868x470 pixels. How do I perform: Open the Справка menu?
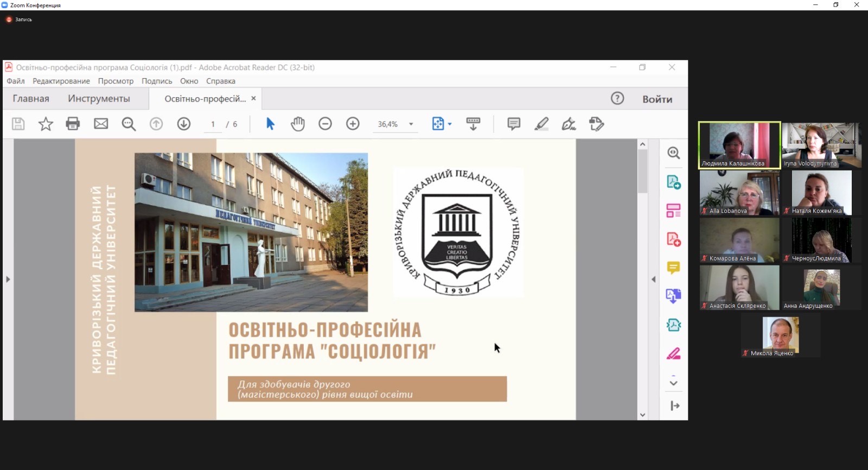(221, 81)
